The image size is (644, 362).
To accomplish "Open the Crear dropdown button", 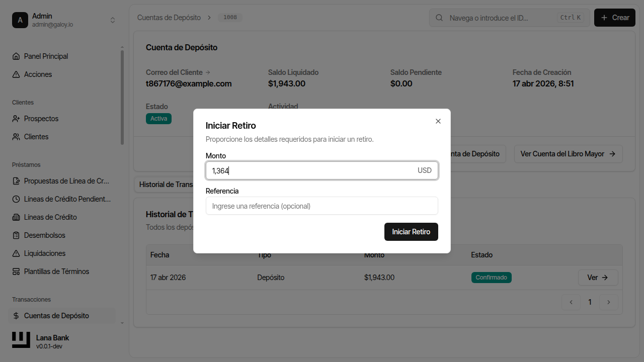I will 614,18.
